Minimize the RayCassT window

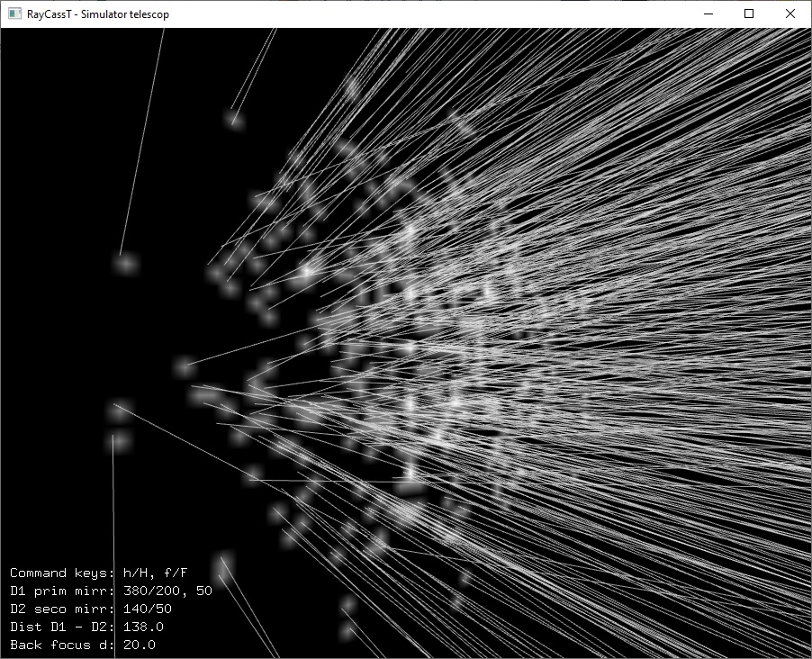pos(708,14)
